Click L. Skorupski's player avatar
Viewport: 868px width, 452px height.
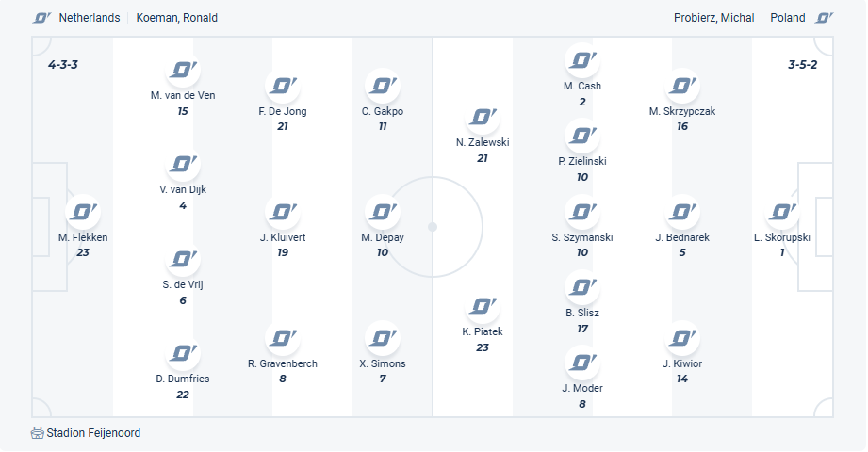tap(782, 212)
